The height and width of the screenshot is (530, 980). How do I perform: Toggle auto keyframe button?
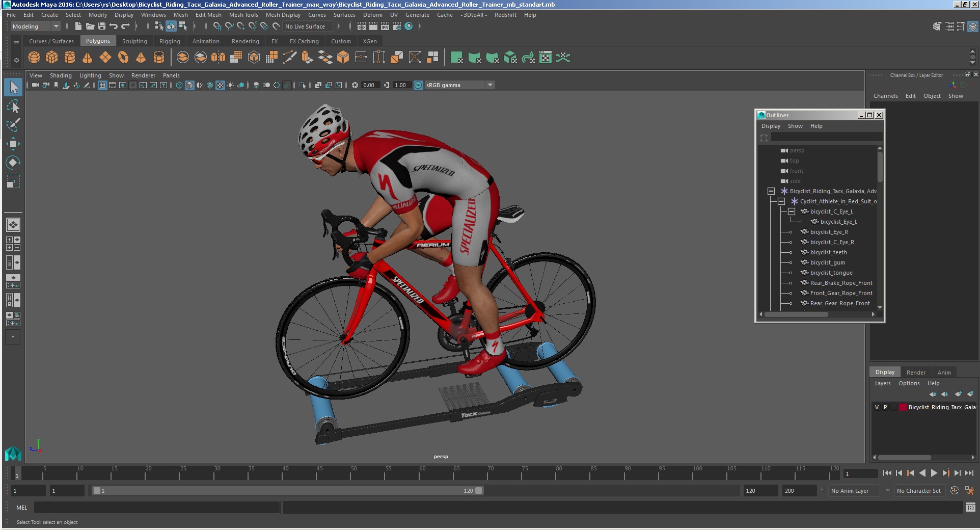tap(955, 490)
